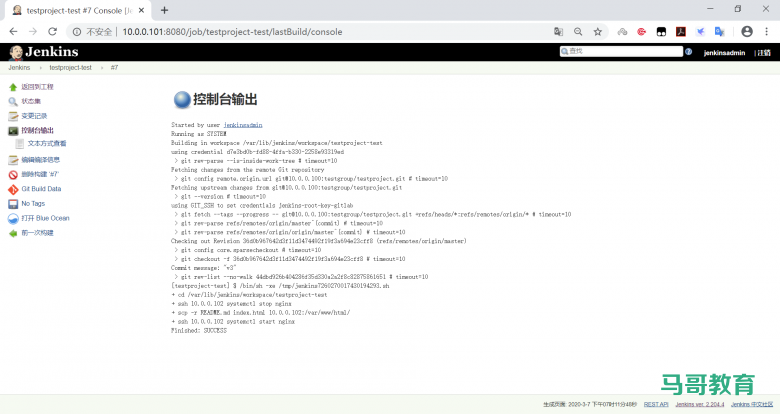Click the #7 breadcrumb

pos(114,68)
